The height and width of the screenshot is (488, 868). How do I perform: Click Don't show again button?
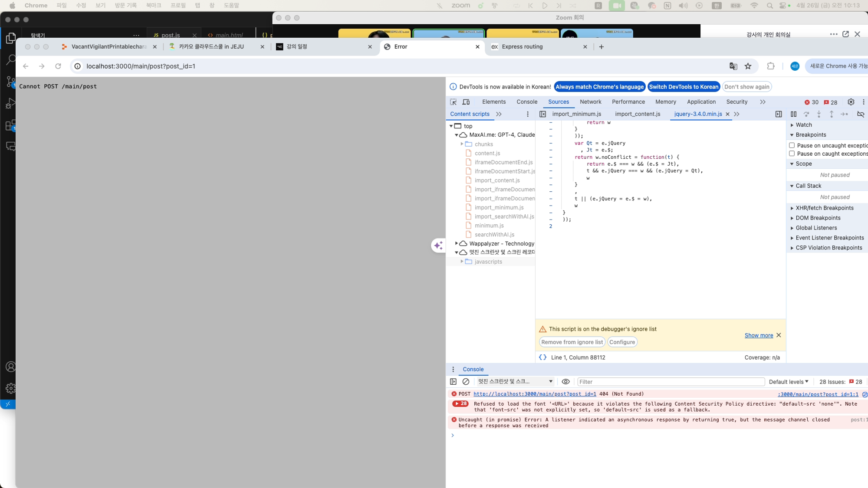click(746, 87)
